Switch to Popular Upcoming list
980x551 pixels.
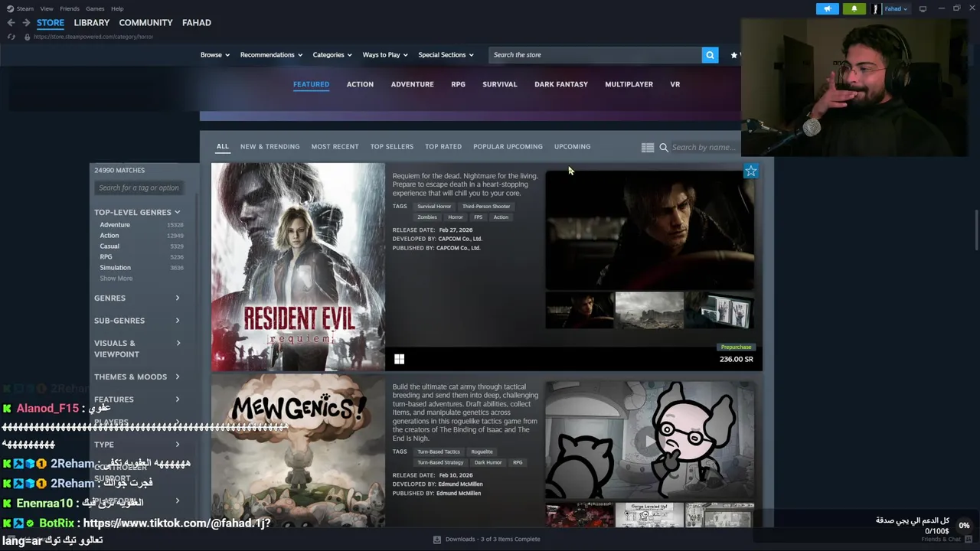click(x=508, y=147)
